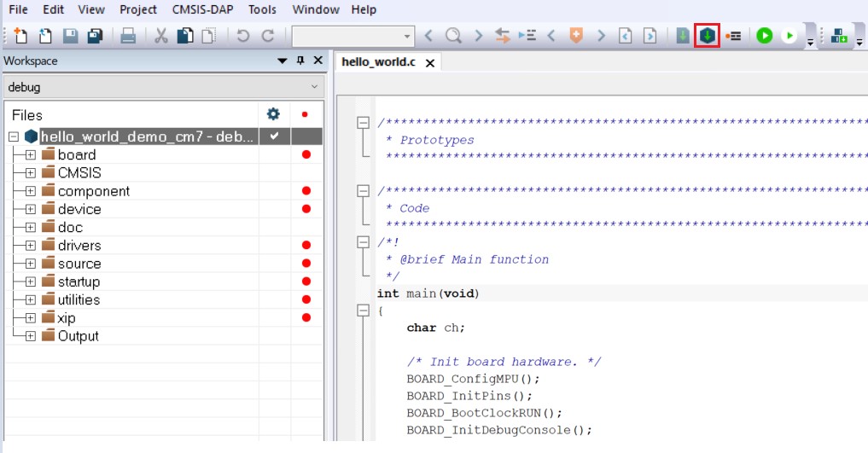Expand the drivers folder in tree
868x453 pixels.
(x=30, y=246)
